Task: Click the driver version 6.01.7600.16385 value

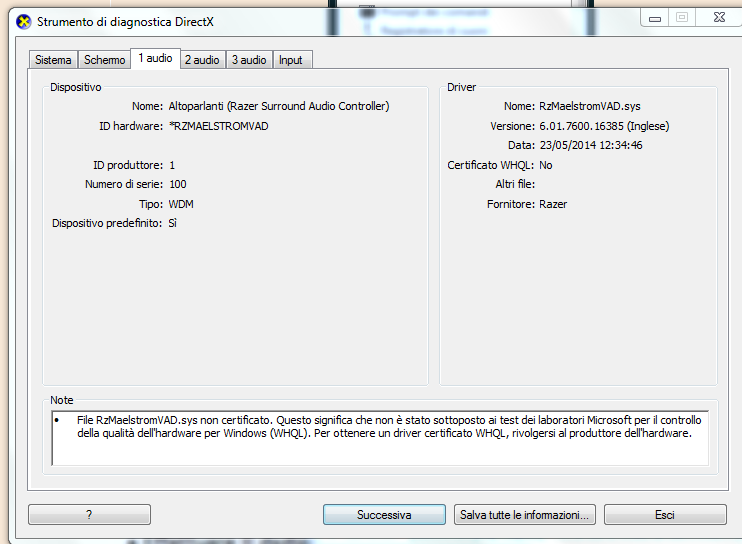Action: (x=604, y=126)
